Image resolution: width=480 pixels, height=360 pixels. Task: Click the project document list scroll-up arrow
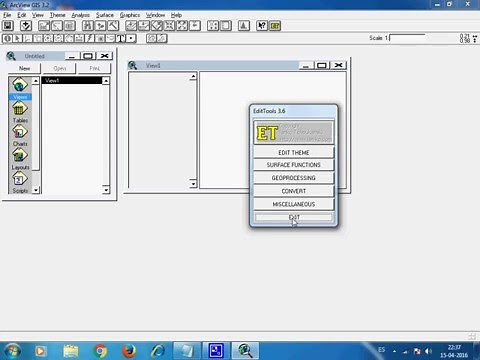(x=106, y=81)
